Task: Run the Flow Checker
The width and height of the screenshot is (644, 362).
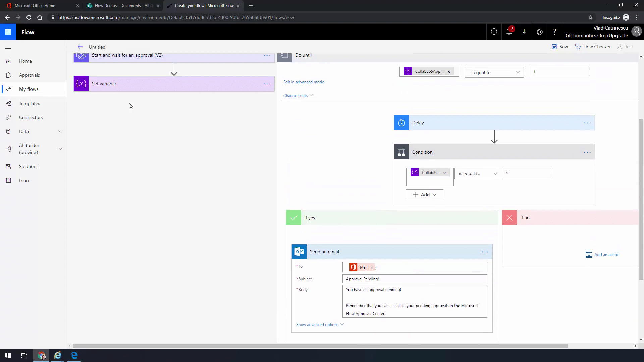Action: (593, 47)
